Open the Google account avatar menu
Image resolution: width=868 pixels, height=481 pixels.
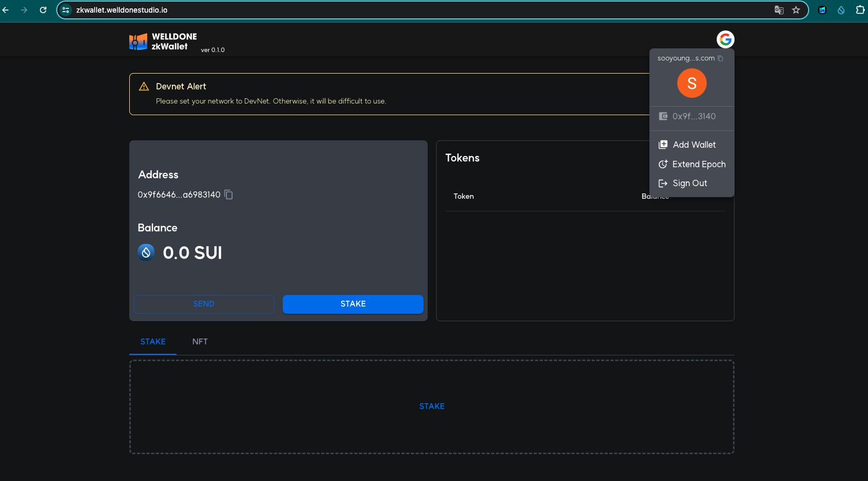pyautogui.click(x=726, y=39)
